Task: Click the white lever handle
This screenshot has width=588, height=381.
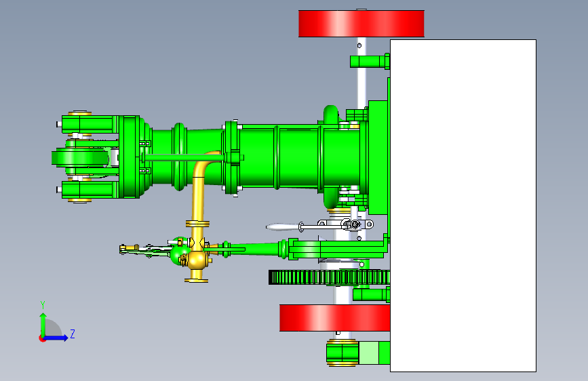Action: pyautogui.click(x=283, y=227)
